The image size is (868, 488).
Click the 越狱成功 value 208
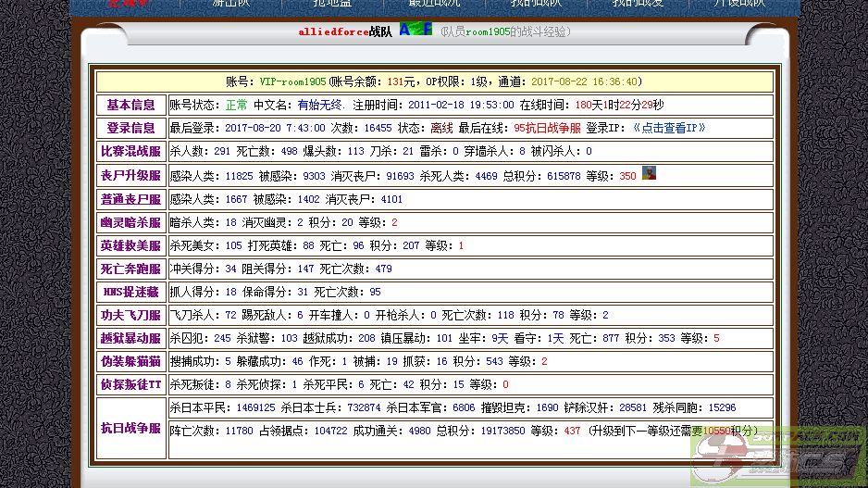click(366, 338)
